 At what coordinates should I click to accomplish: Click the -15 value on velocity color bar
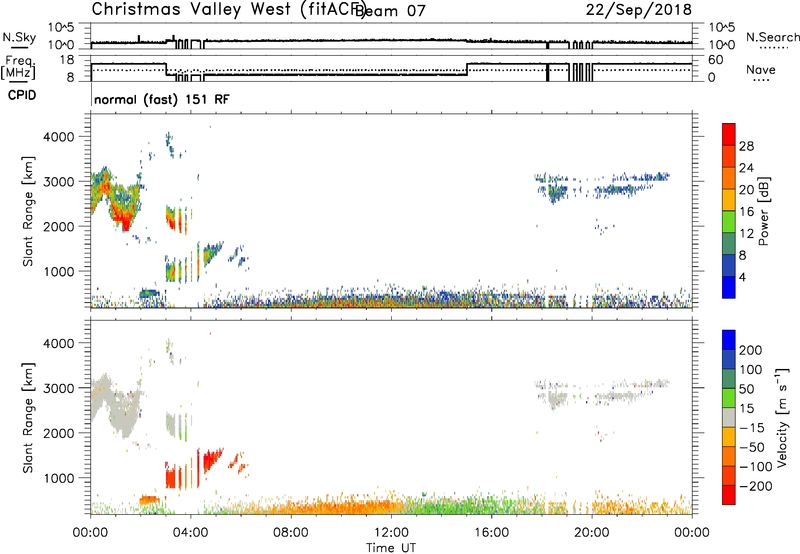[751, 427]
